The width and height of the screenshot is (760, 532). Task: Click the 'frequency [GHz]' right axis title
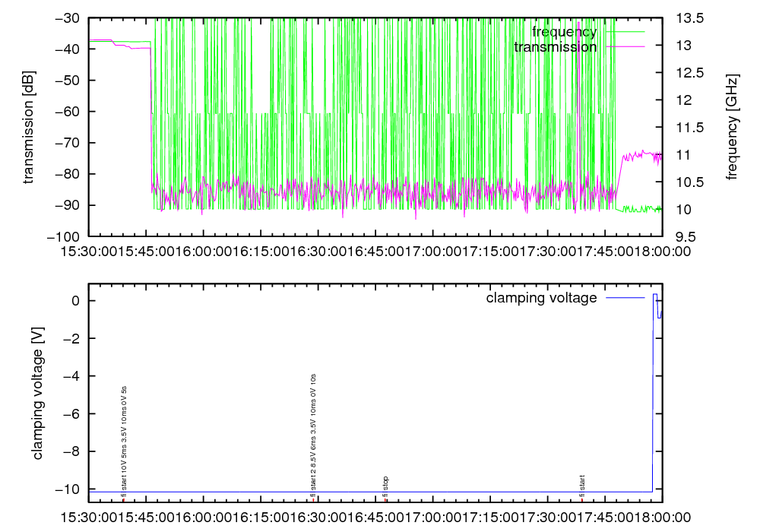click(x=732, y=127)
